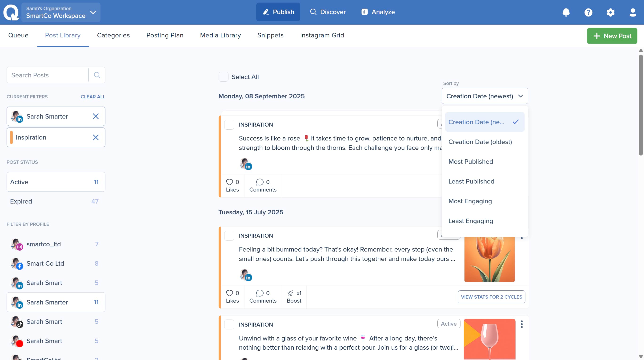Open three-dot menu on wine glass post
The height and width of the screenshot is (360, 644).
pos(522,324)
